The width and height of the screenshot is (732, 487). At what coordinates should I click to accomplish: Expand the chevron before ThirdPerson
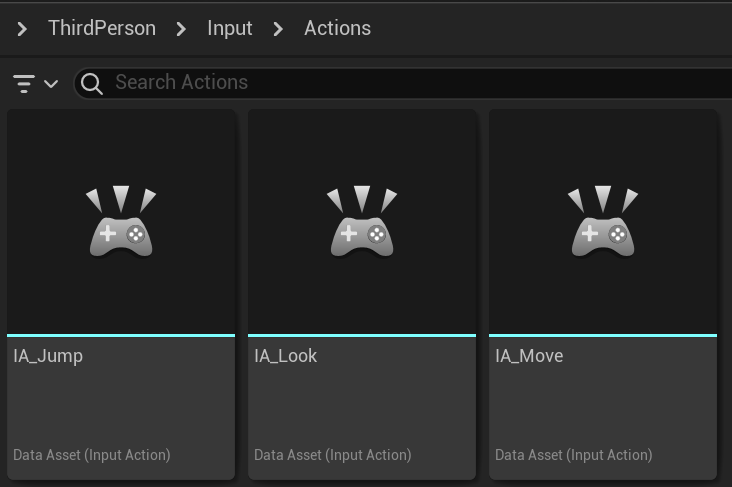(x=22, y=29)
